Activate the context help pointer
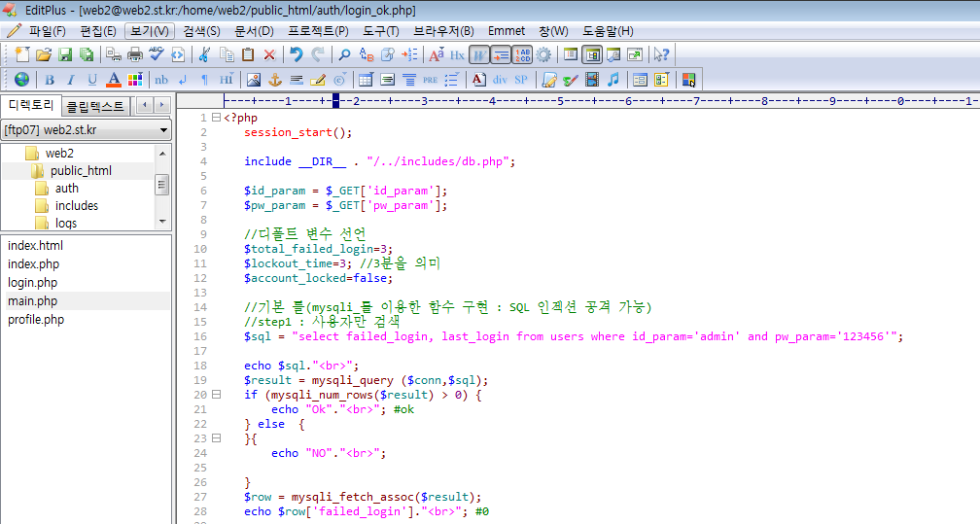Viewport: 980px width, 524px height. click(661, 55)
